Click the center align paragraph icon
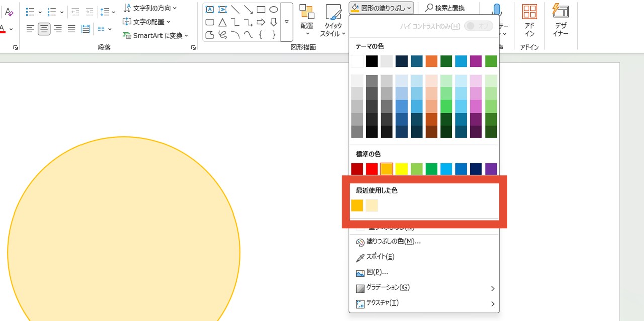The width and height of the screenshot is (644, 321). click(44, 29)
